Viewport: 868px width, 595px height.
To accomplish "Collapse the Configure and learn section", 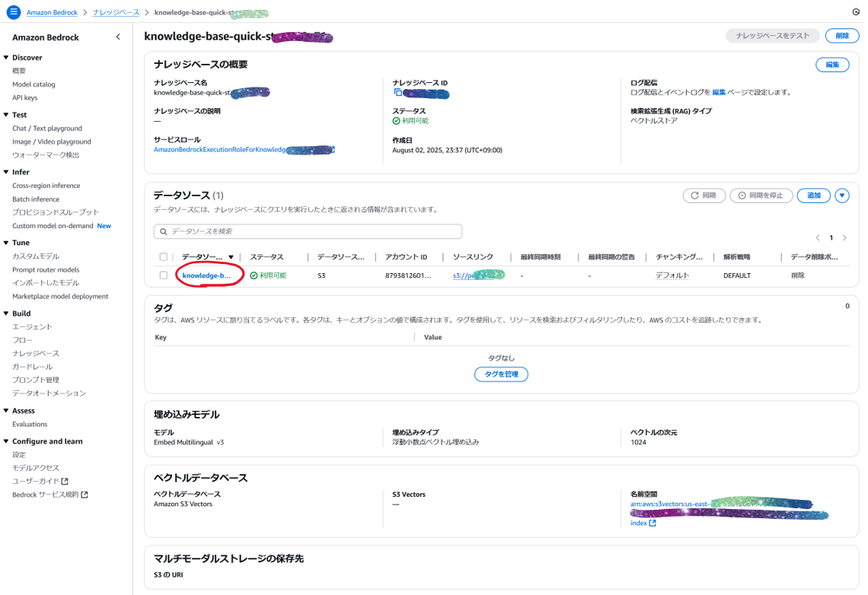I will click(6, 441).
